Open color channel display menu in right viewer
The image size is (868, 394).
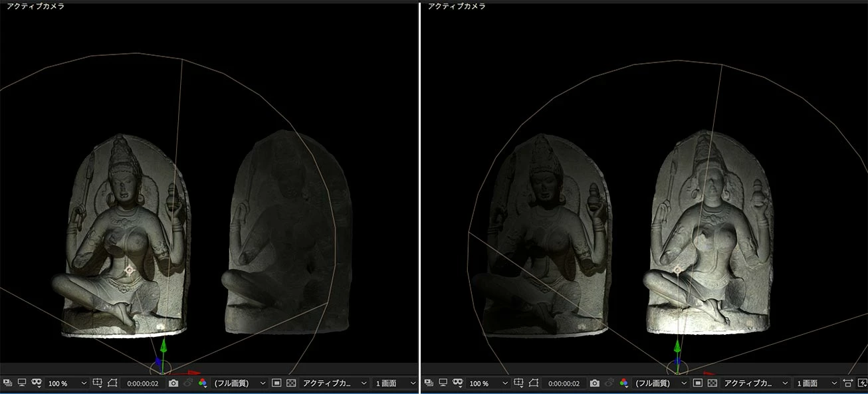coord(624,383)
